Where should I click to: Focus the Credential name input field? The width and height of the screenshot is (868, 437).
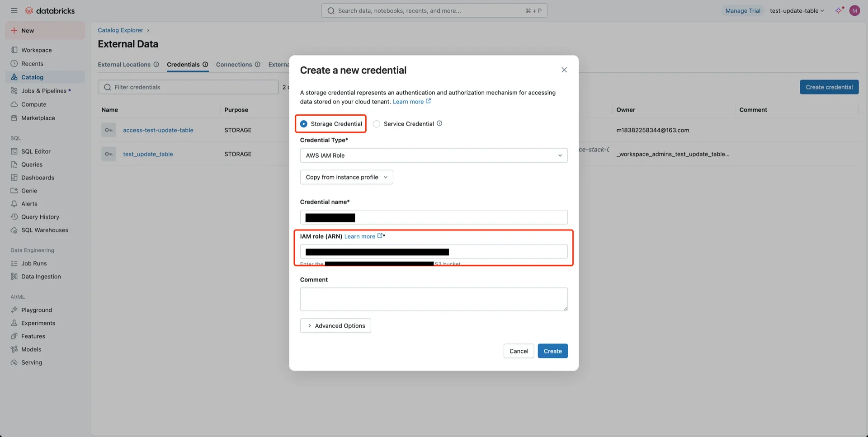click(434, 217)
